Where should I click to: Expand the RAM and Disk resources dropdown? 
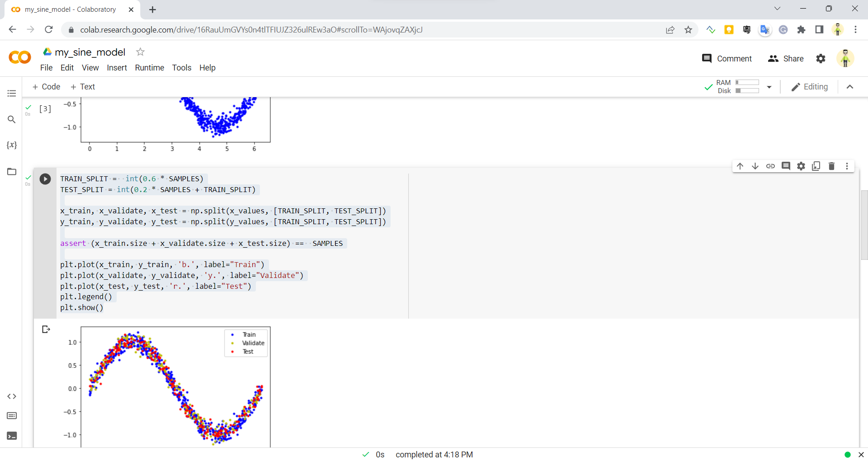[769, 87]
